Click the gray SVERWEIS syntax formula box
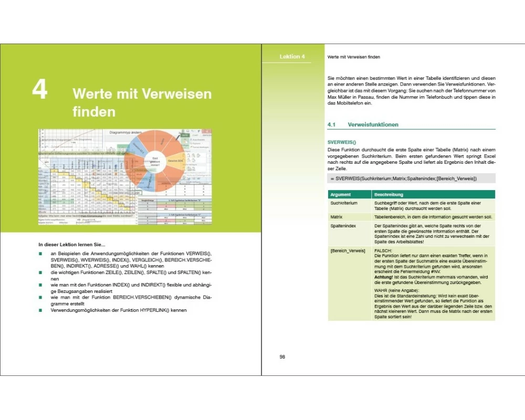Image resolution: width=525 pixels, height=420 pixels. pyautogui.click(x=411, y=178)
